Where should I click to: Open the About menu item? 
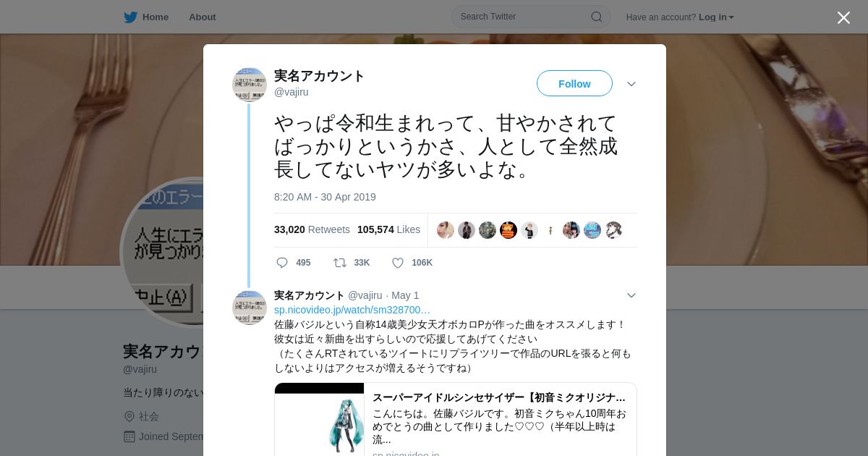point(203,17)
